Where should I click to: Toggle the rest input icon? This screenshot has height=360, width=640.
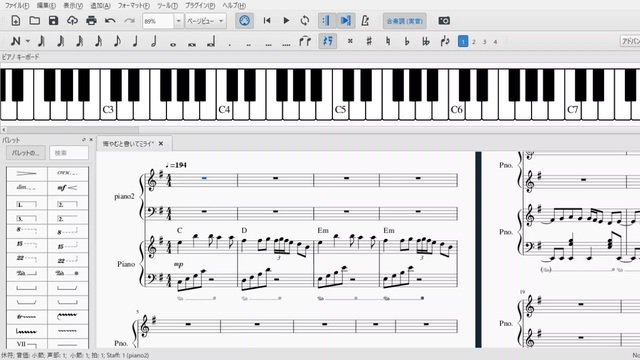pyautogui.click(x=328, y=41)
